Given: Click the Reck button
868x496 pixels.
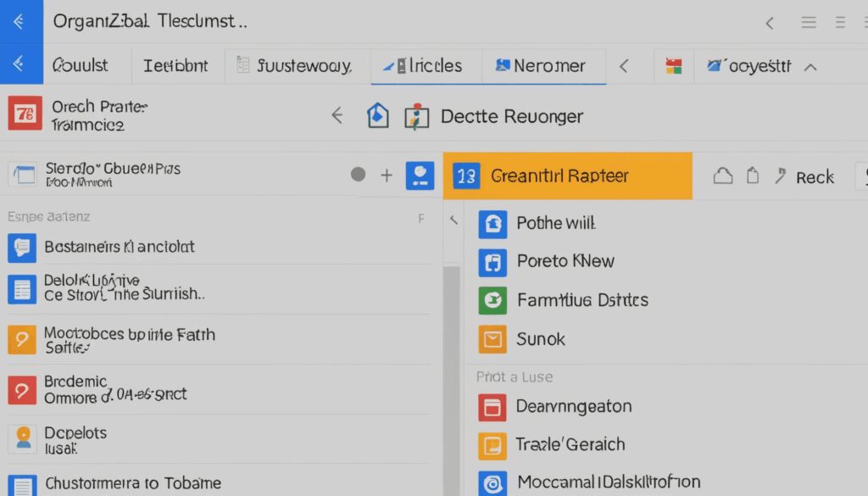Looking at the screenshot, I should tap(815, 176).
